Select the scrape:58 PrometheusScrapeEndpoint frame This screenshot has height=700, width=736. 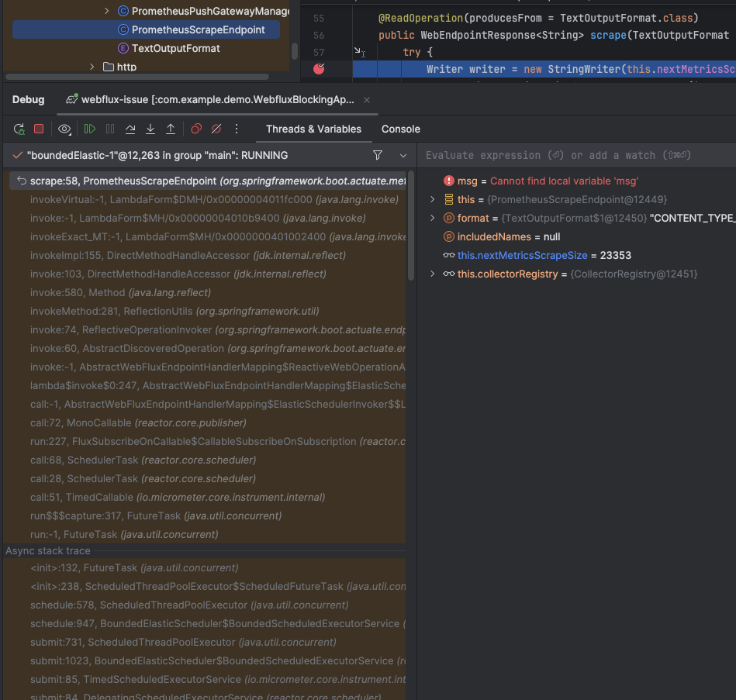click(x=208, y=181)
